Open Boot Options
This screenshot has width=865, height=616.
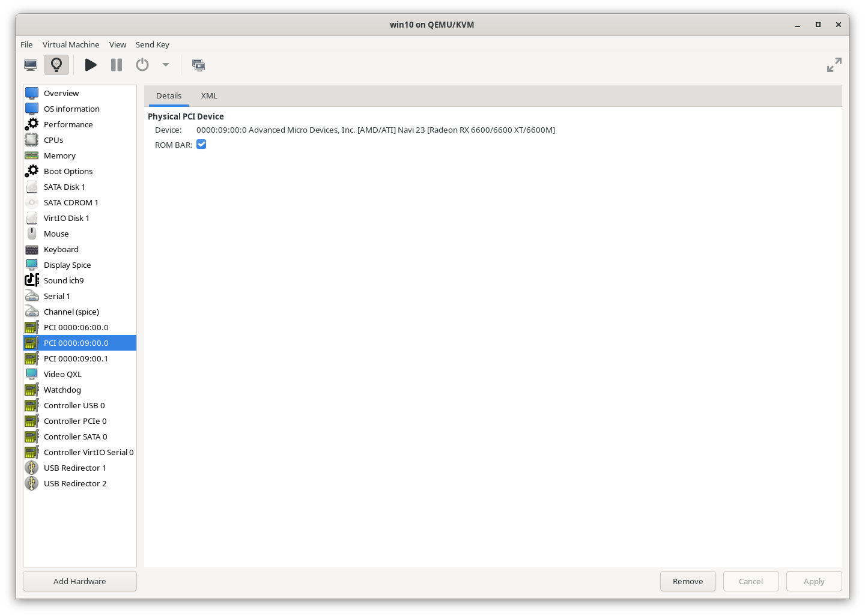pos(80,171)
